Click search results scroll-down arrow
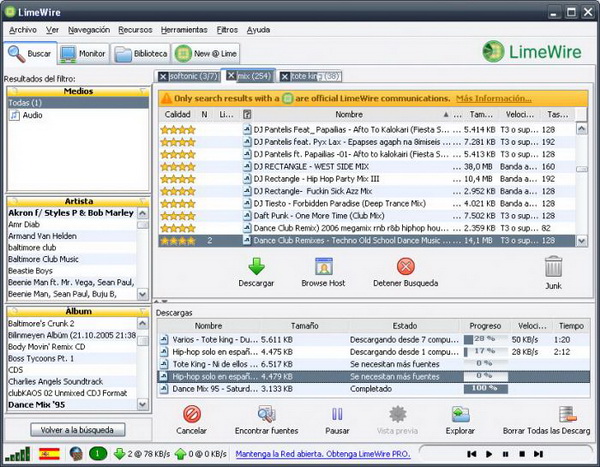This screenshot has width=600, height=467. click(x=582, y=241)
